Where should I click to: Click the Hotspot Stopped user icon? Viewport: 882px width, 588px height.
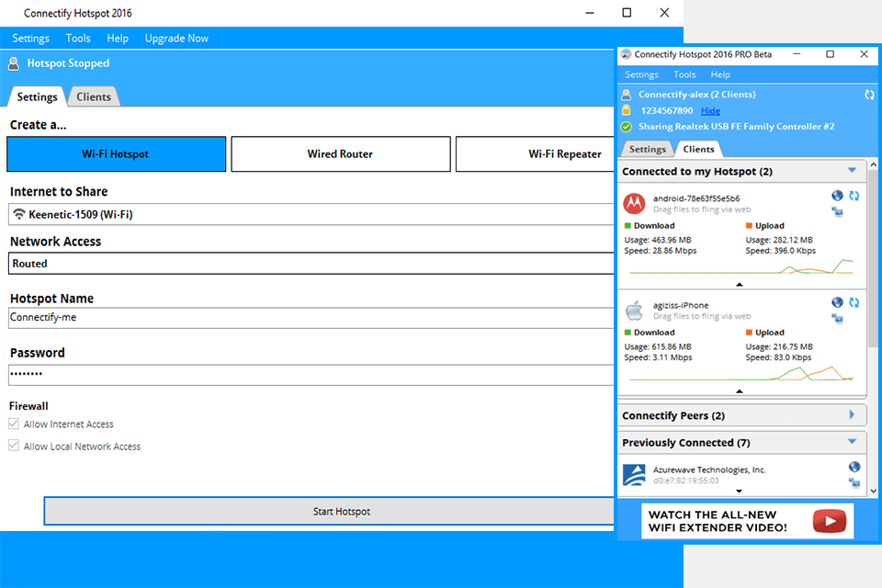14,63
